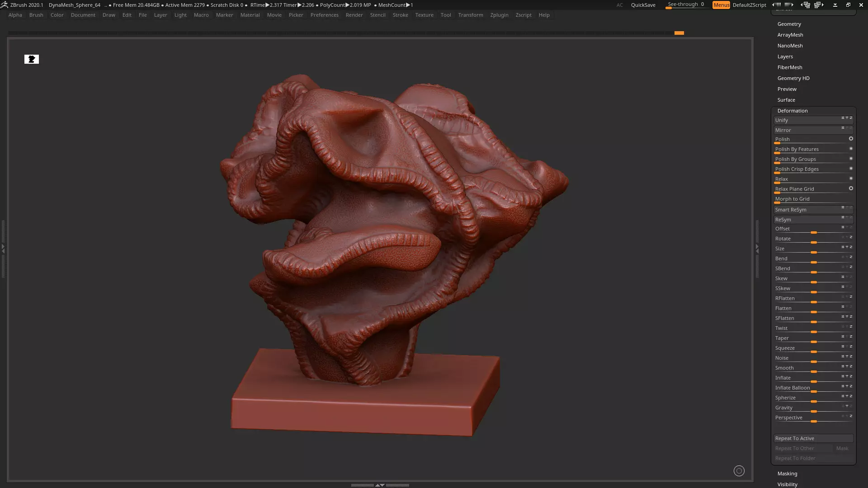Click the circular icon at canvas bottom-right
868x488 pixels.
pos(739,471)
